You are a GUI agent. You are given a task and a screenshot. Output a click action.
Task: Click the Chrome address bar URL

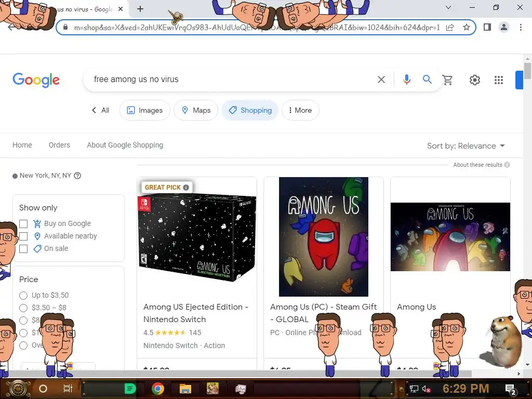[x=257, y=28]
